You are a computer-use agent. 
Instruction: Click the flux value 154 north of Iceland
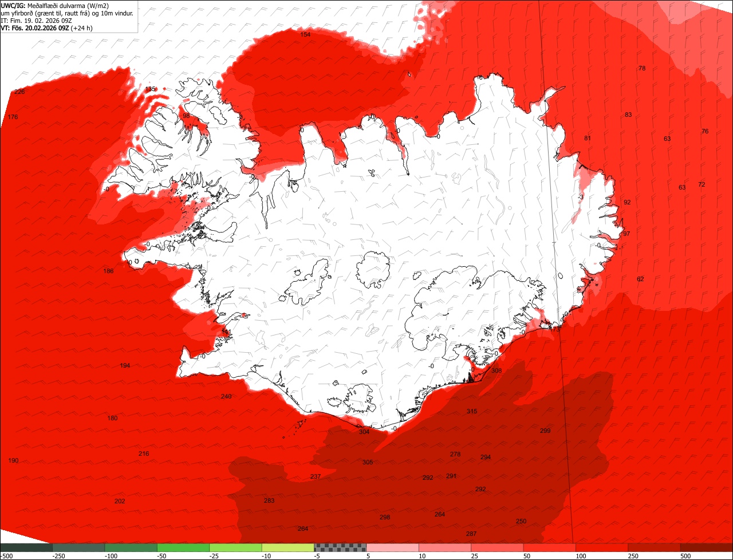click(x=306, y=35)
